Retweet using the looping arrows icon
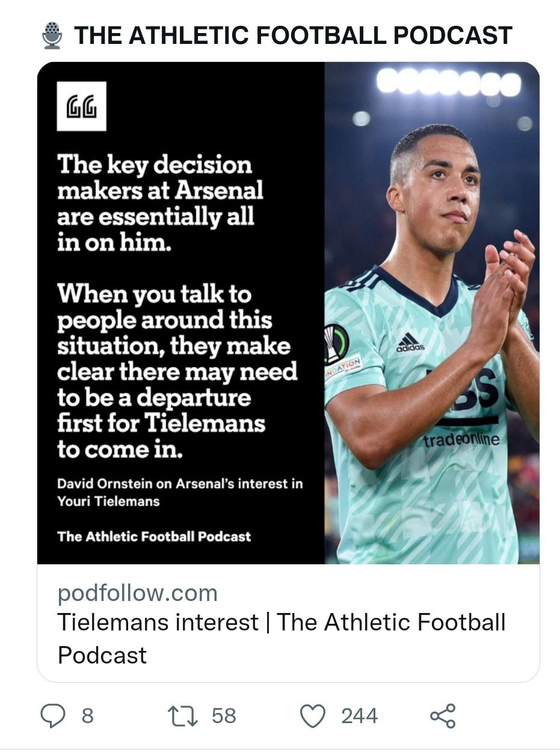The height and width of the screenshot is (755, 560). click(x=182, y=716)
